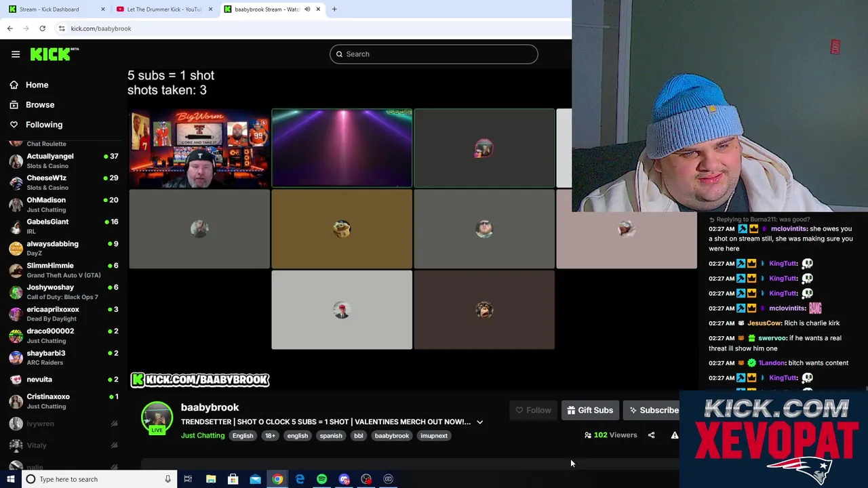Viewport: 868px width, 488px height.
Task: Open the Windows Start menu
Action: [11, 479]
